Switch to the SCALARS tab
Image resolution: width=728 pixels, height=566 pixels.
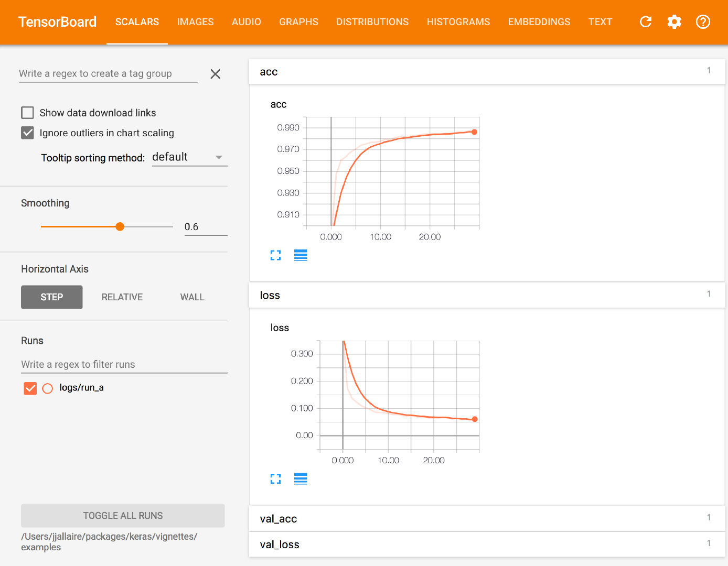point(137,22)
